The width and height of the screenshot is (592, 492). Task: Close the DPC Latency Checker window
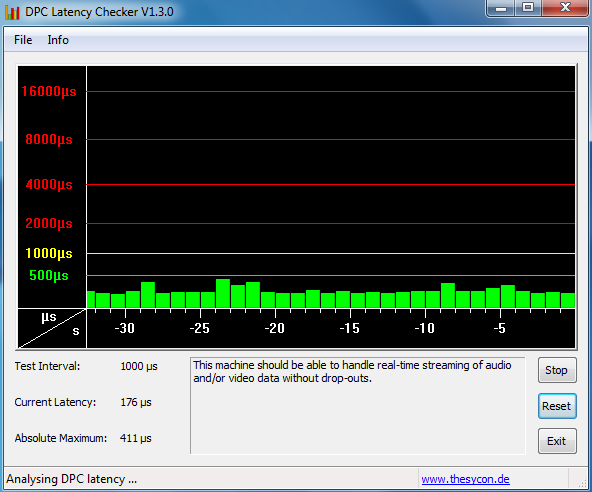click(x=565, y=8)
